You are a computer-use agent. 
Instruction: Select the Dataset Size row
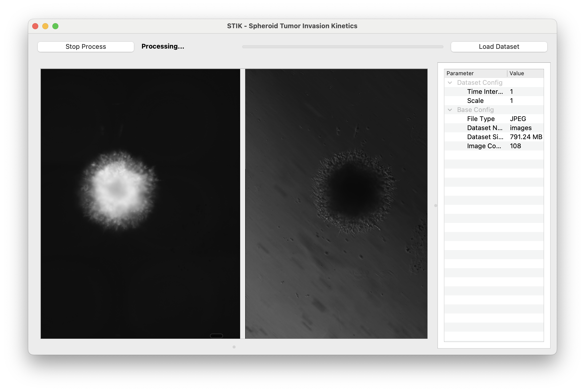point(485,137)
